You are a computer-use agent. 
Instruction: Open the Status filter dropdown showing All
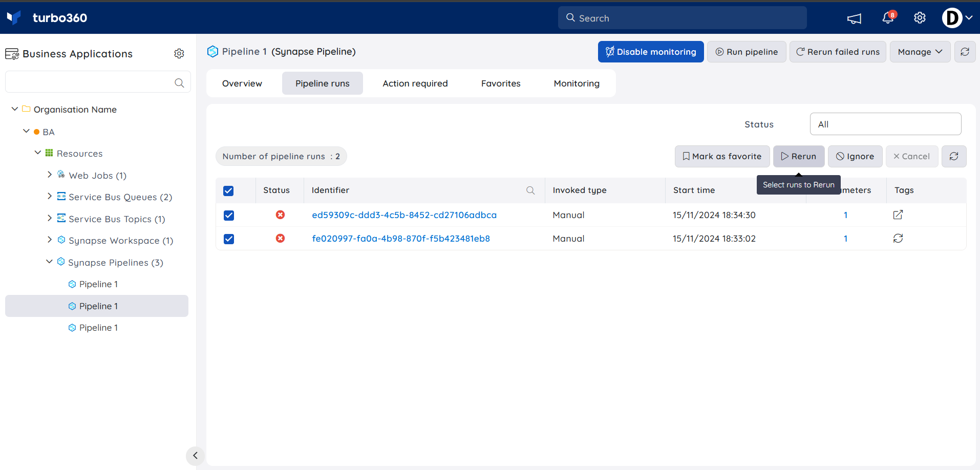(886, 124)
